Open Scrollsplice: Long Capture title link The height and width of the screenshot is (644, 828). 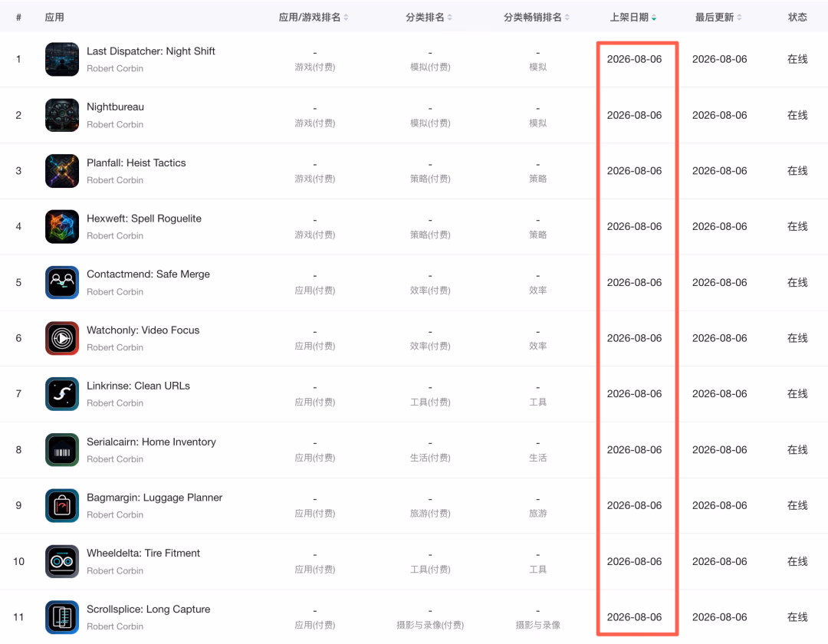point(149,609)
